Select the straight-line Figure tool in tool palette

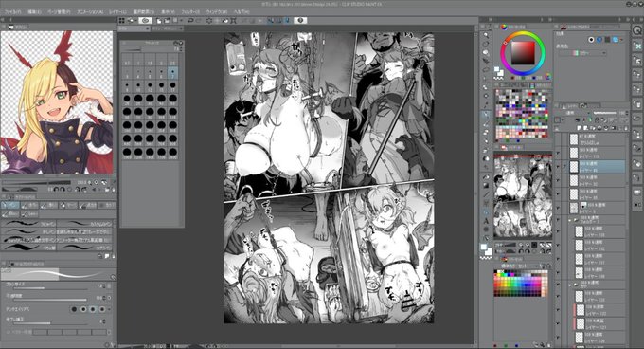[x=486, y=194]
